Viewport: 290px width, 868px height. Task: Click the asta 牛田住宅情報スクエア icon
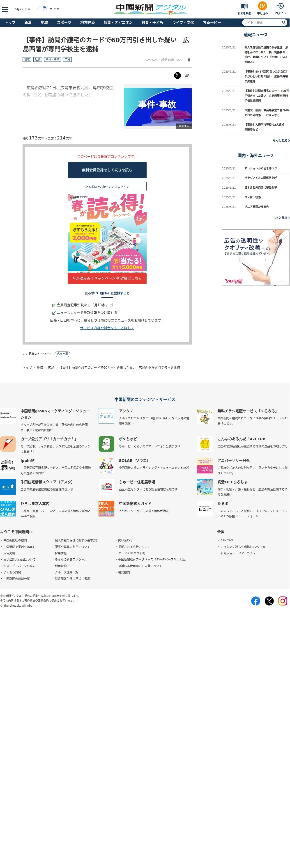coord(8,487)
